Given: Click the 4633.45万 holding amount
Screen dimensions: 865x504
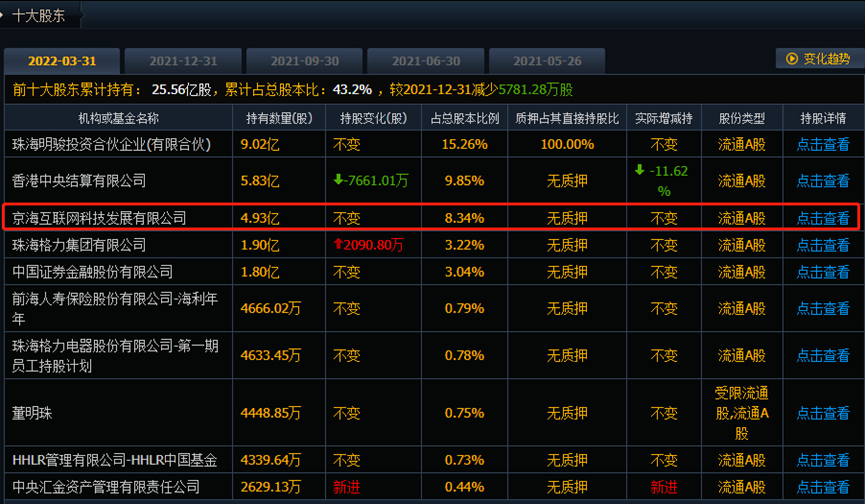Looking at the screenshot, I should (271, 356).
